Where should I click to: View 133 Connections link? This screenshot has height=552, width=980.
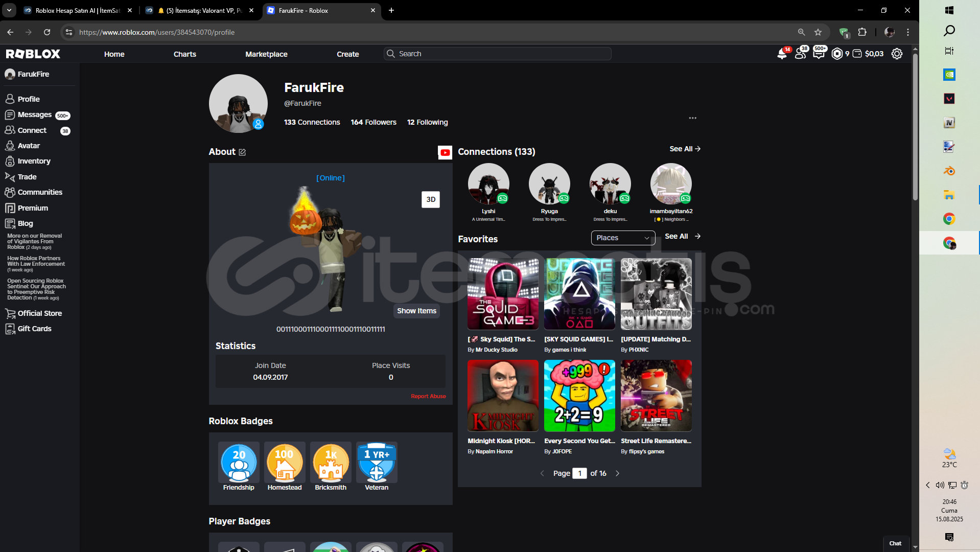312,122
